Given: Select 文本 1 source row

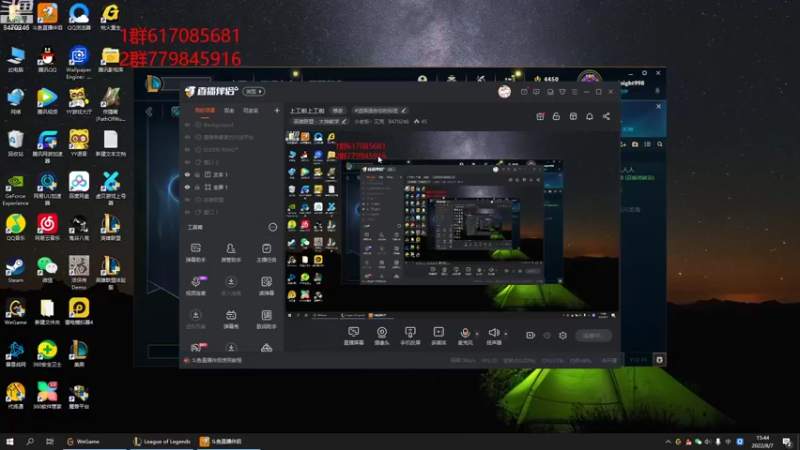Looking at the screenshot, I should [232, 174].
